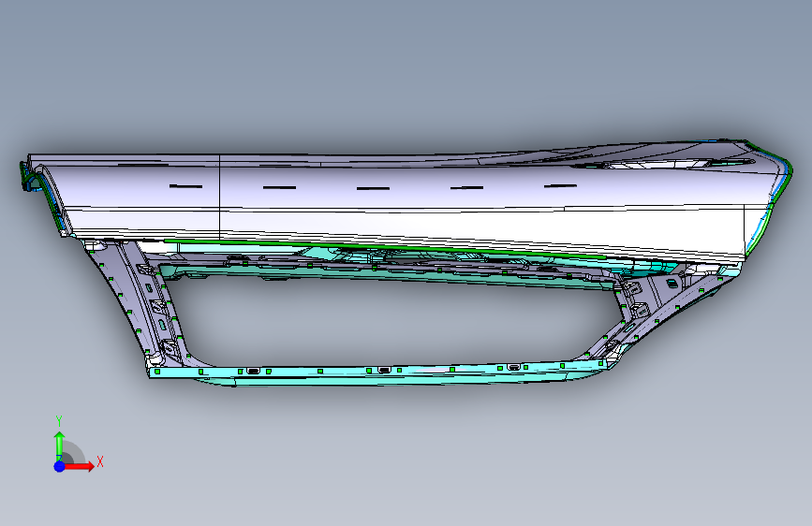Screen dimensions: 812x526
Task: Click the red X axis arrow on triad
Action: coord(80,466)
